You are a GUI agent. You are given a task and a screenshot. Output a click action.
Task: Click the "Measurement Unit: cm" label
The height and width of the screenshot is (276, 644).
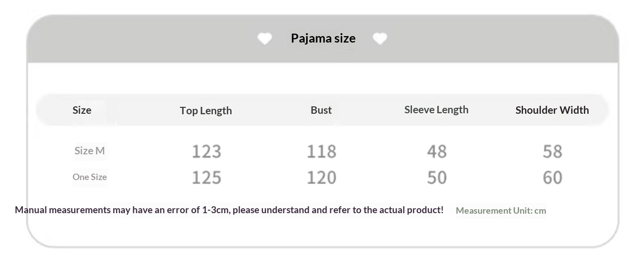coord(501,211)
